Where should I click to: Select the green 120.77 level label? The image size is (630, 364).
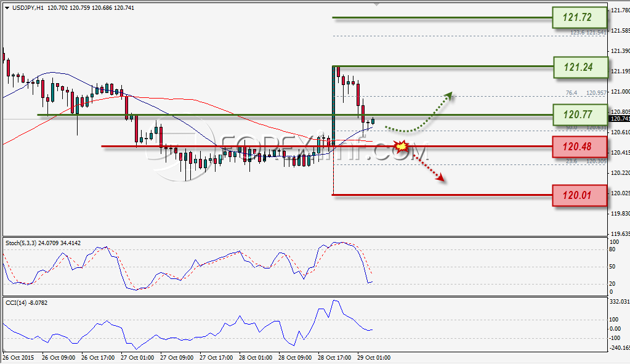pos(580,115)
